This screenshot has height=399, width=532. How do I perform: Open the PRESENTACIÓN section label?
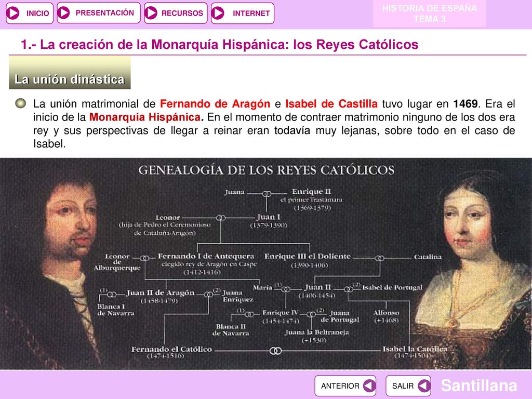105,13
